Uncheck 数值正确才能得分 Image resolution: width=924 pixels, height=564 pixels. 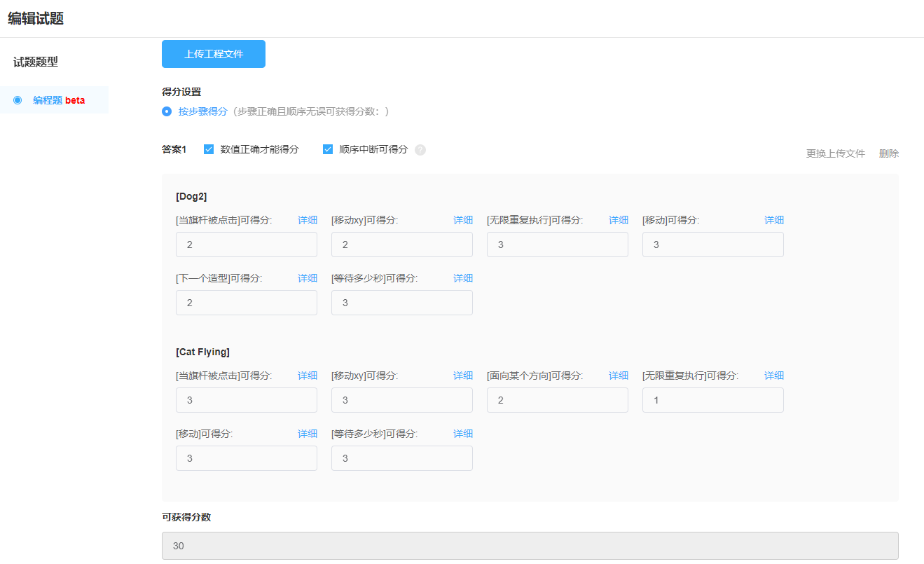pos(208,149)
